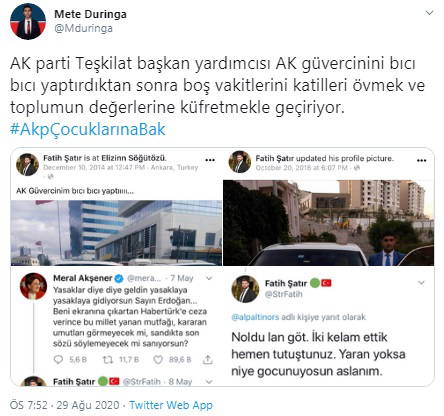
Task: Click the @alpaltinors mention link
Action: pos(255,317)
